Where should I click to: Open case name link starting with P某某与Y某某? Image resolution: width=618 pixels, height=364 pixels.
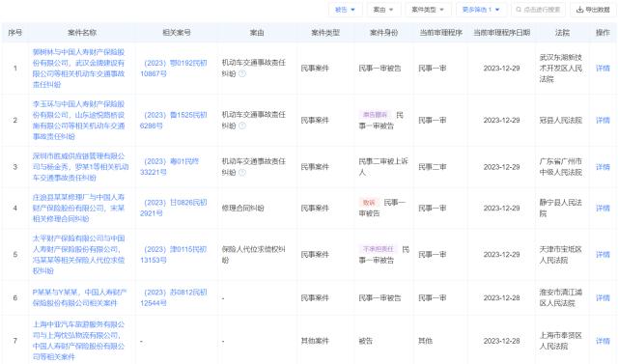click(x=79, y=297)
